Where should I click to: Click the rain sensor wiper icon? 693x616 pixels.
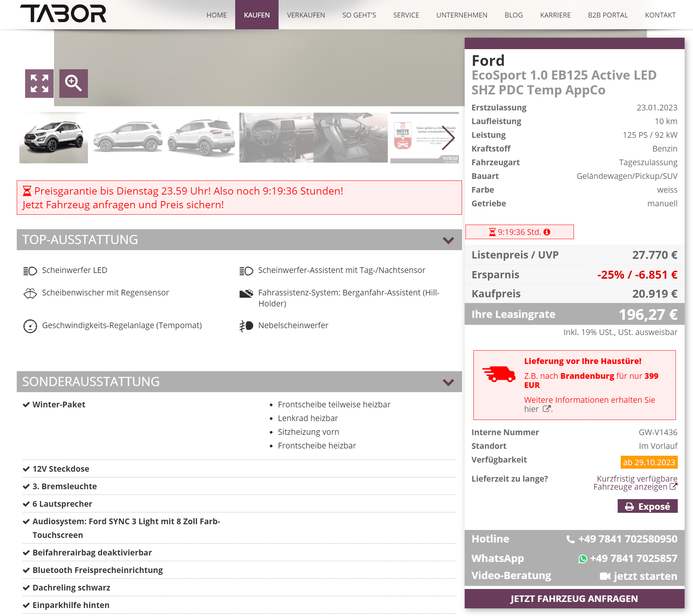click(30, 293)
